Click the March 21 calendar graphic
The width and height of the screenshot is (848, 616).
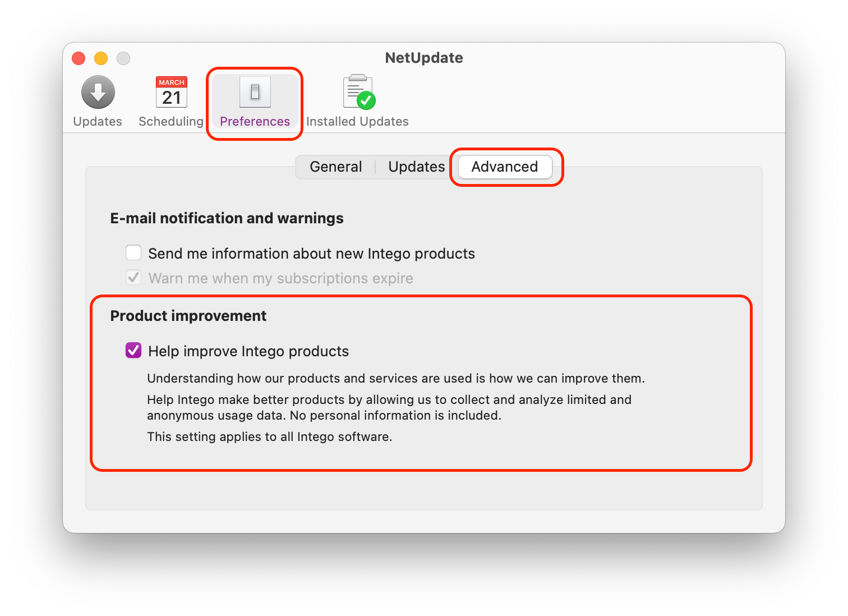(170, 91)
